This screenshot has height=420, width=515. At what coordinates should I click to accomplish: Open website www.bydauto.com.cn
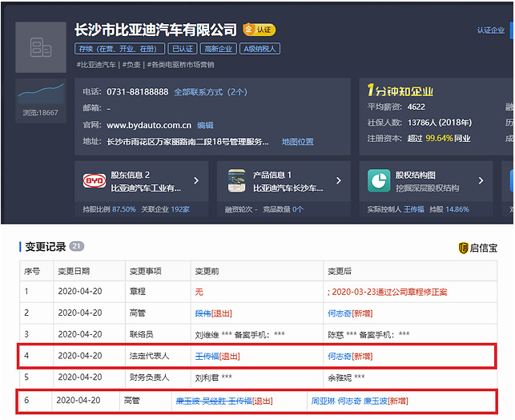click(149, 125)
